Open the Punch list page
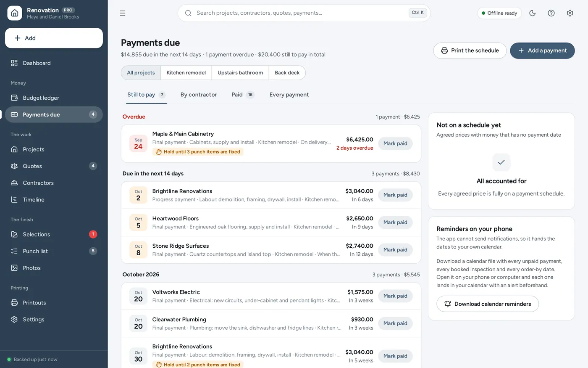 tap(54, 251)
